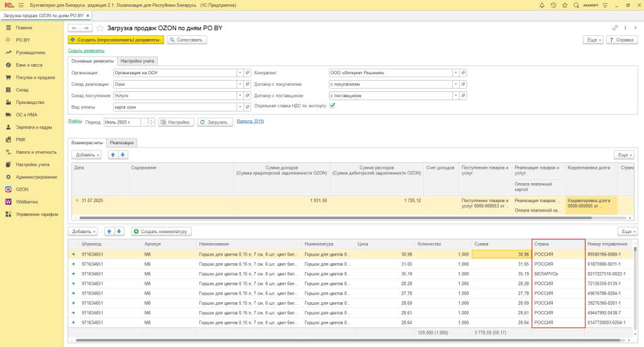Open the OZON section in sidebar
This screenshot has width=644, height=347.
pyautogui.click(x=21, y=189)
